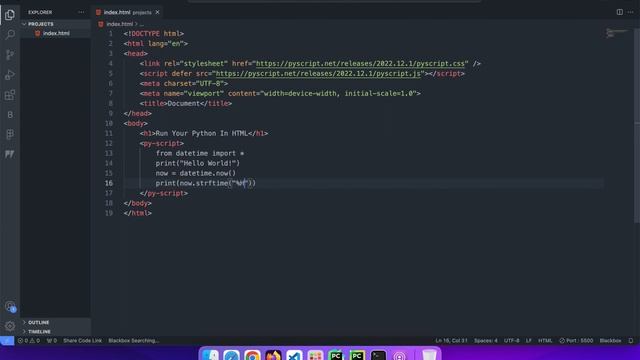Click Blackbox Searching... status item

(133, 340)
